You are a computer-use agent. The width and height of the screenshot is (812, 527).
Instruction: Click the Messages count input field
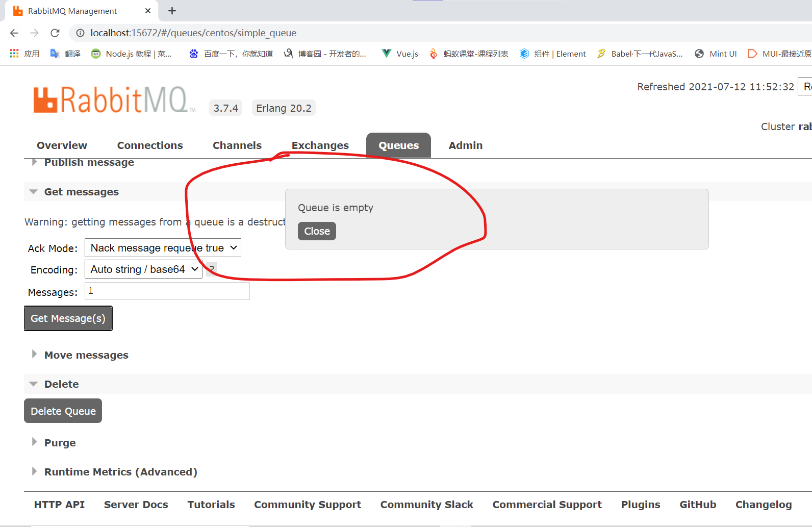167,291
